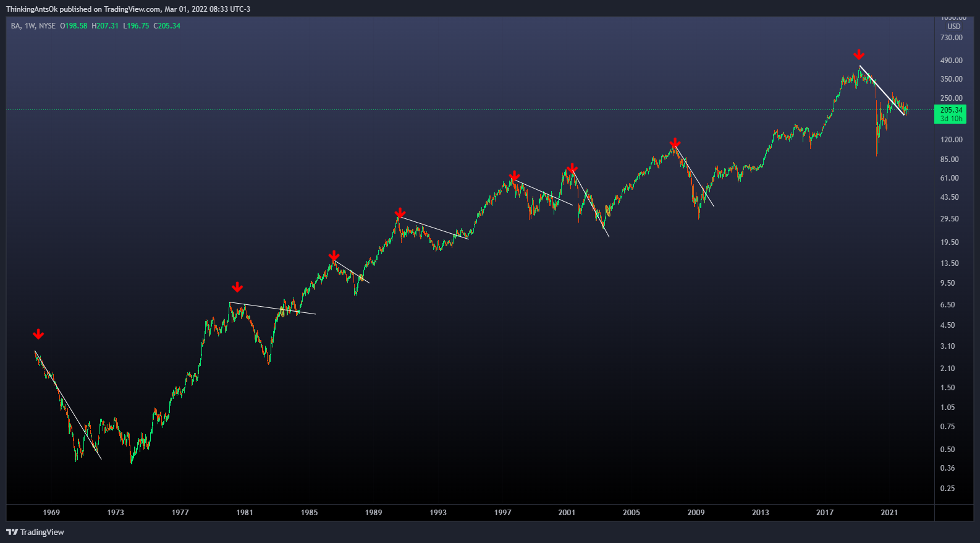Click the 0.36 price axis label
The image size is (980, 543).
coord(948,468)
